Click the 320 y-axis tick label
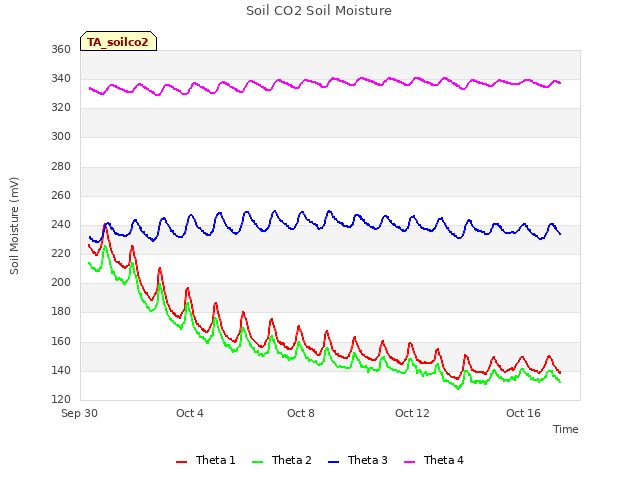Screen dimensions: 640x480 [61, 107]
